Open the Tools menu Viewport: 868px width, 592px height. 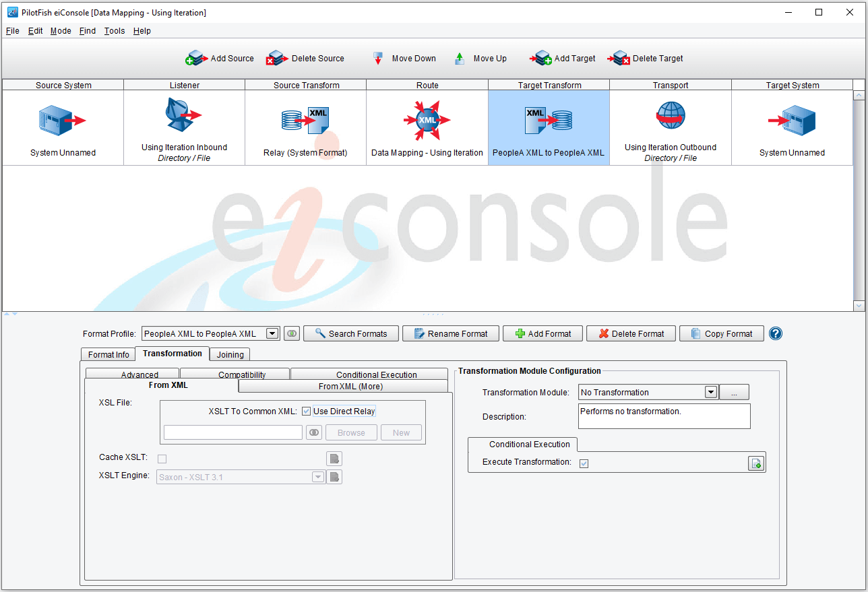(115, 31)
